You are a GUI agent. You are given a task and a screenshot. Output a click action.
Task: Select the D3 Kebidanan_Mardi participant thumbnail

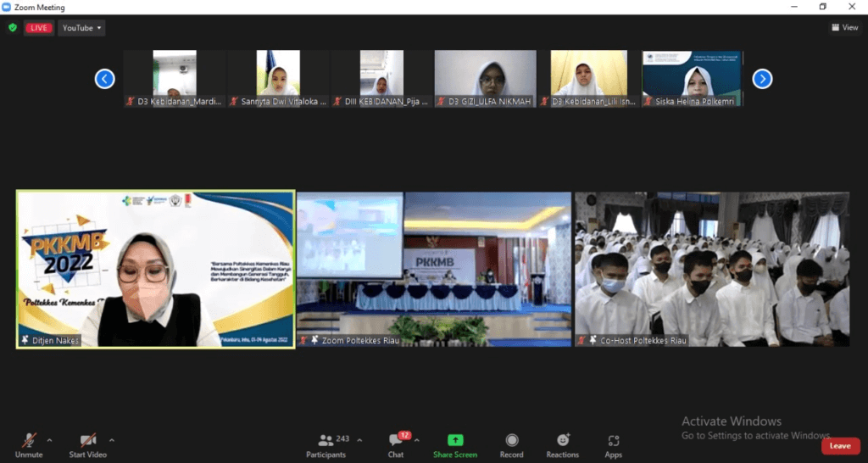click(x=175, y=78)
